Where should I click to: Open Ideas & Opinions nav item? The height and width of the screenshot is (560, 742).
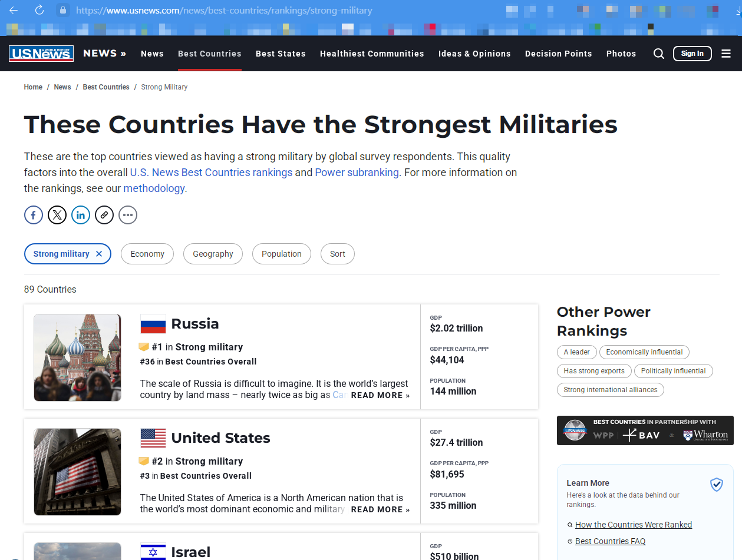(474, 54)
